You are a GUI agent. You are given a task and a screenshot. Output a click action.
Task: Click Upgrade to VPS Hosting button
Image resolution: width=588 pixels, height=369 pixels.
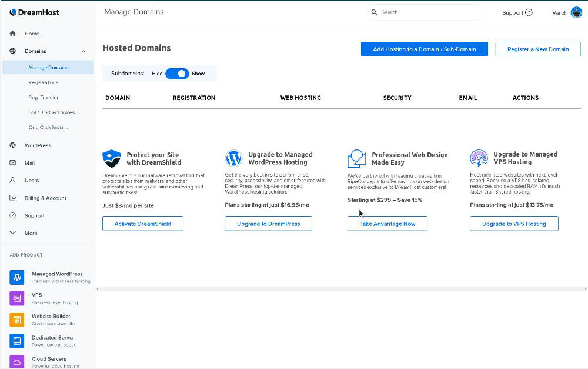click(514, 224)
